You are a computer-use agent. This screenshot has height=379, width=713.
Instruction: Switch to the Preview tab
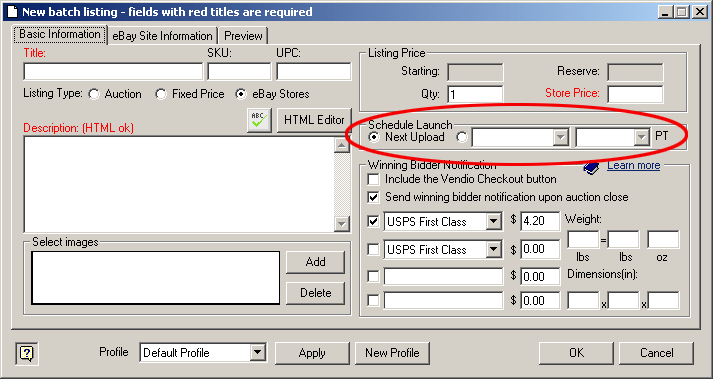click(x=243, y=36)
